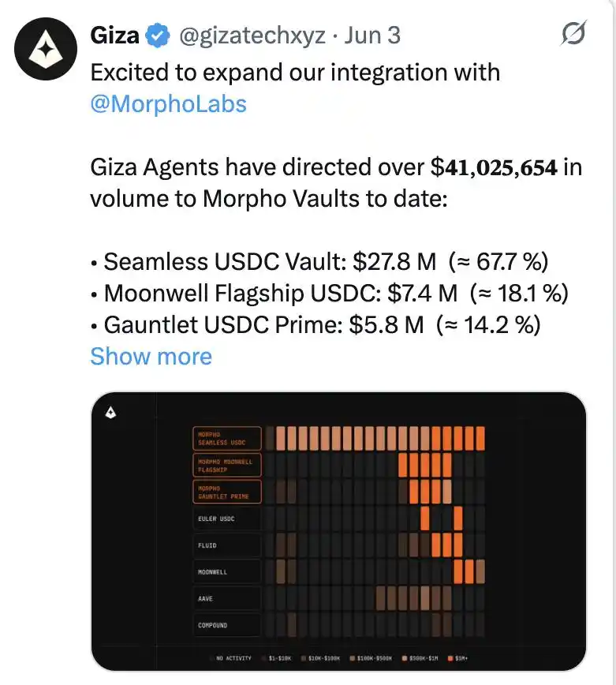Click the No Activity legend entry

click(x=230, y=658)
